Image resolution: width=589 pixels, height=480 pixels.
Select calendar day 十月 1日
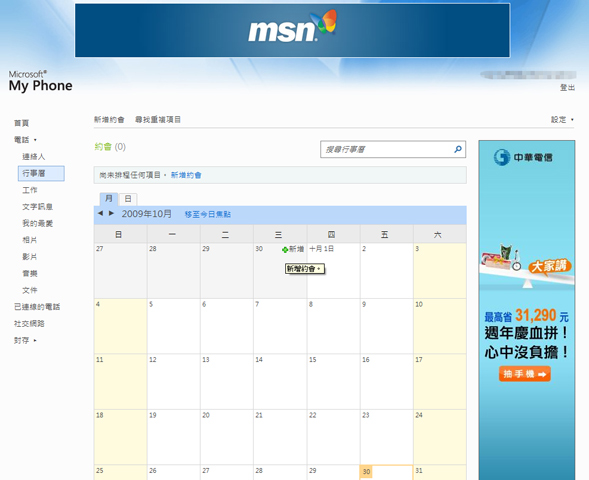pyautogui.click(x=334, y=271)
